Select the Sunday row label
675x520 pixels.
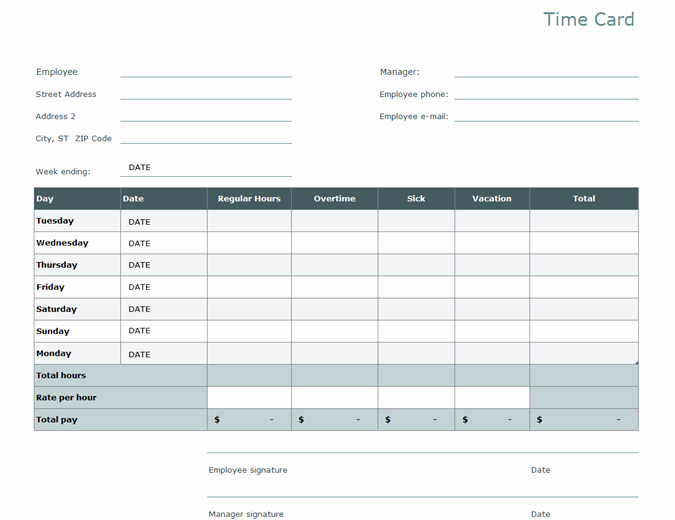[x=77, y=331]
